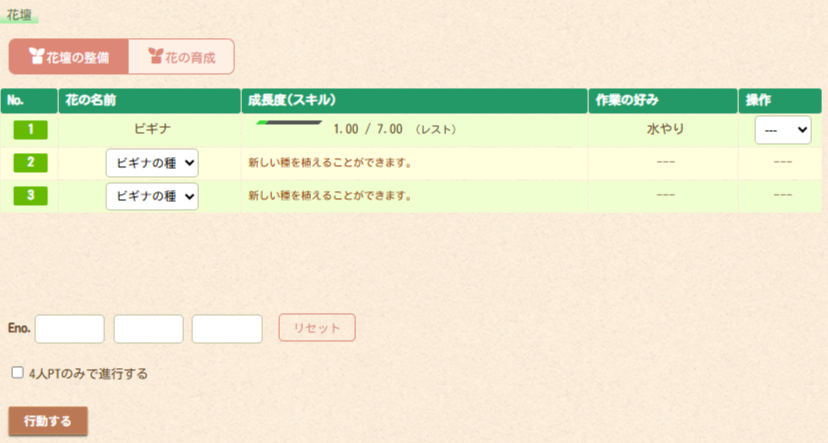Click the リセット button

(316, 328)
